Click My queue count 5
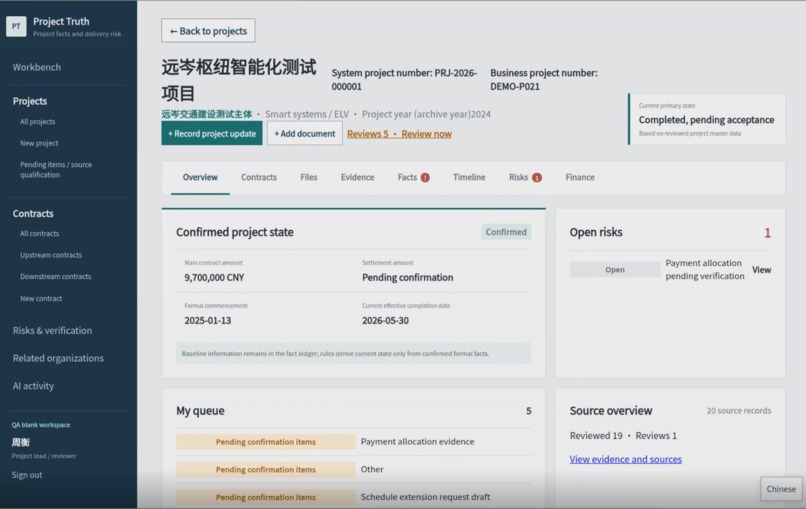Viewport: 806px width, 509px height. (528, 411)
